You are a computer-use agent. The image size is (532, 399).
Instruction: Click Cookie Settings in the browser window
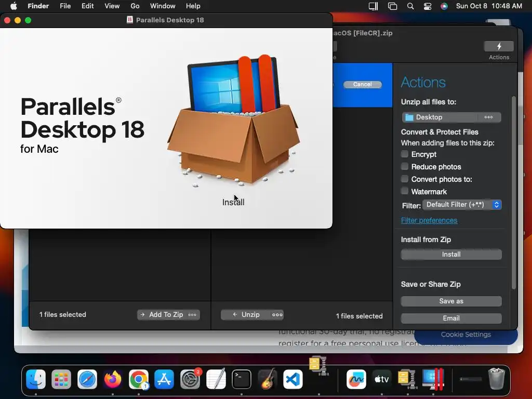466,335
